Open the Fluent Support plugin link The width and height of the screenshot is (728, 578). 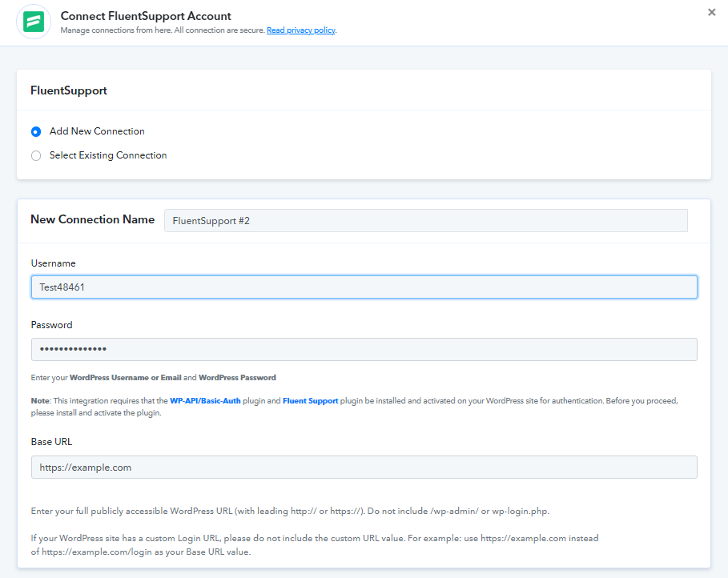pos(310,400)
